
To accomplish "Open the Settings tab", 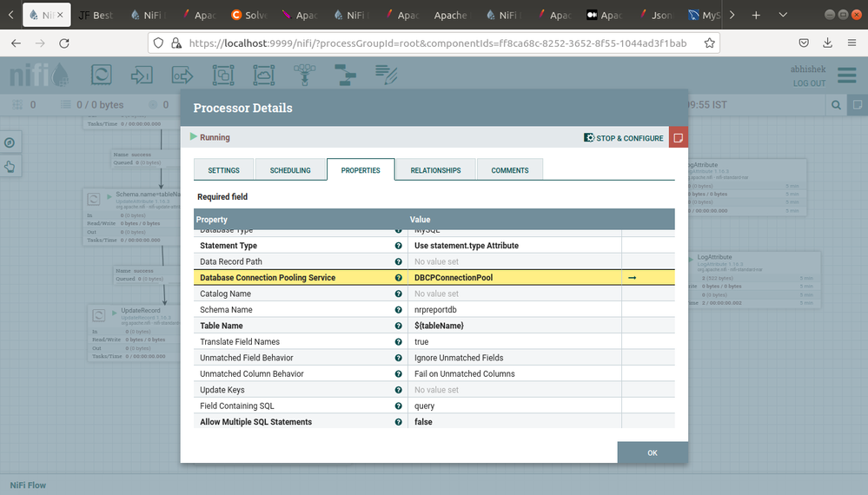I will 223,170.
